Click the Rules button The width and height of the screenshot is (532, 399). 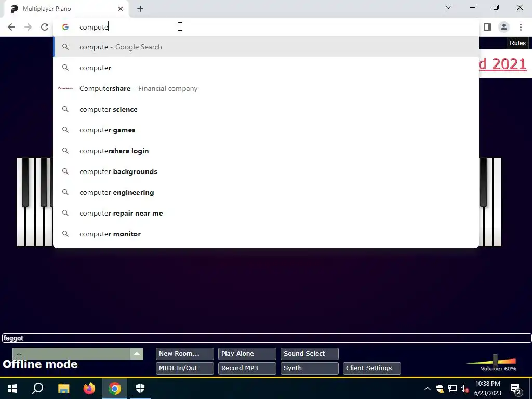tap(517, 43)
